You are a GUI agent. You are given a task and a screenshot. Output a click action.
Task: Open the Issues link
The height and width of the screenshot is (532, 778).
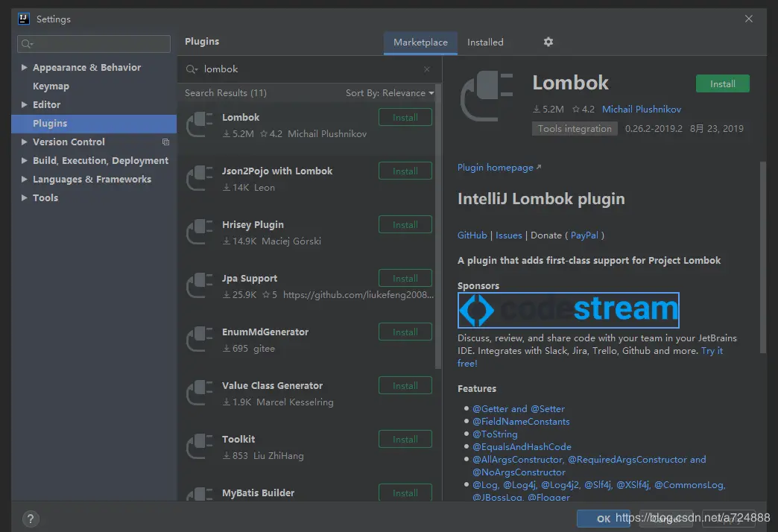pyautogui.click(x=508, y=235)
